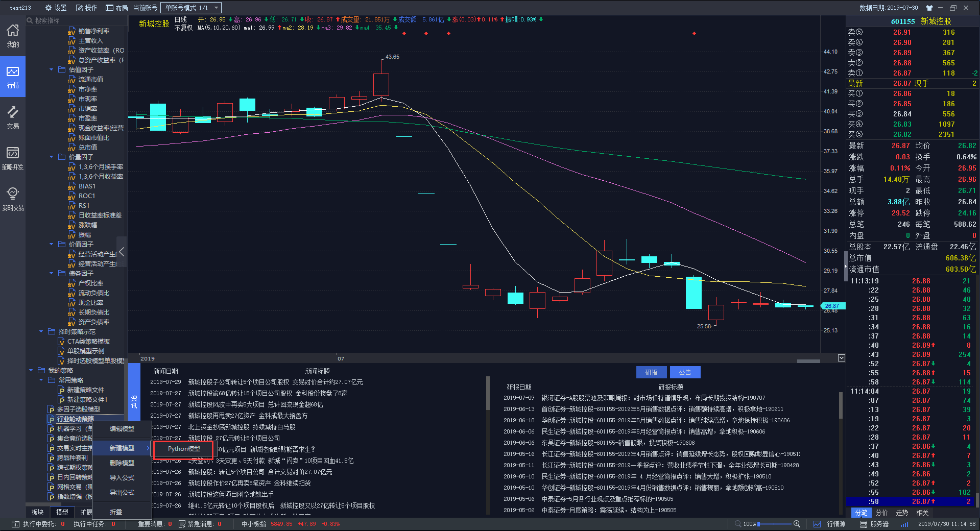Click the 搜索指标 search field
The width and height of the screenshot is (980, 531).
[77, 20]
